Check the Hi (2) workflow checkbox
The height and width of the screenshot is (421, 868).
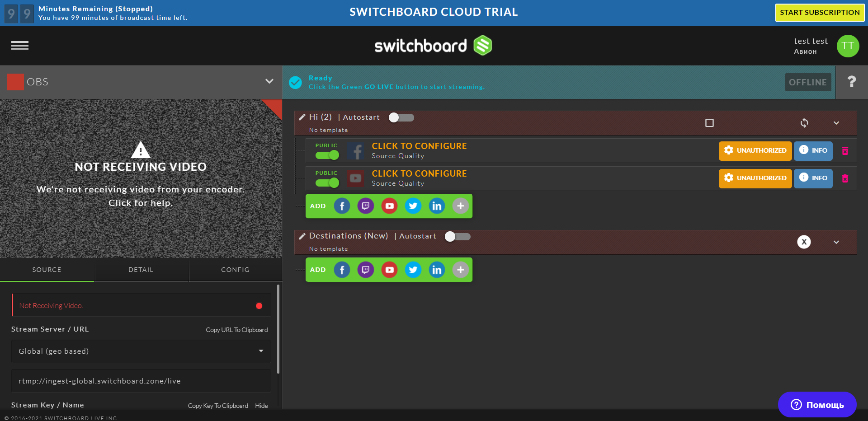[709, 123]
